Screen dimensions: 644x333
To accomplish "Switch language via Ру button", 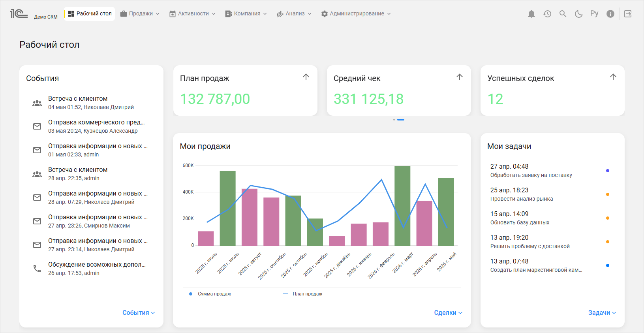I will pyautogui.click(x=594, y=13).
